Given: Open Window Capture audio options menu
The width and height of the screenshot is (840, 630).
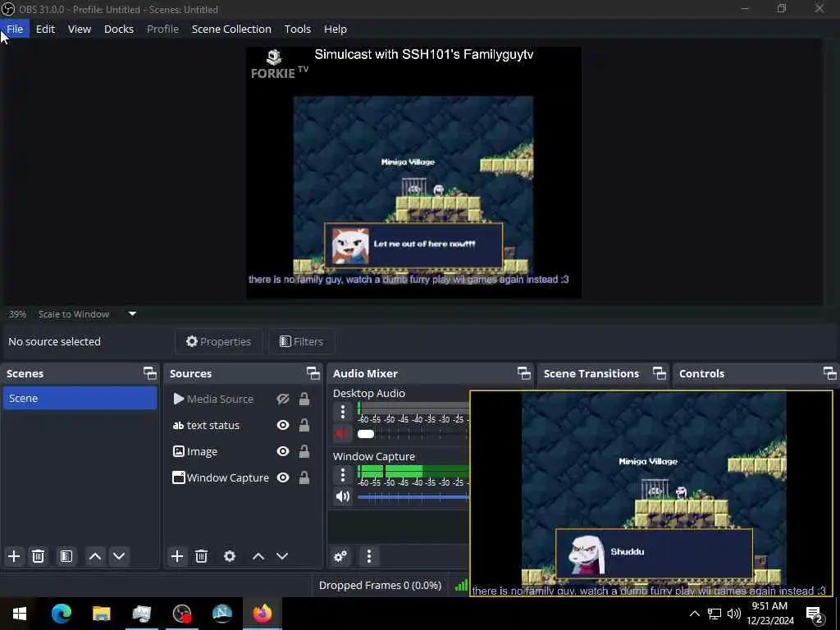Looking at the screenshot, I should point(343,475).
